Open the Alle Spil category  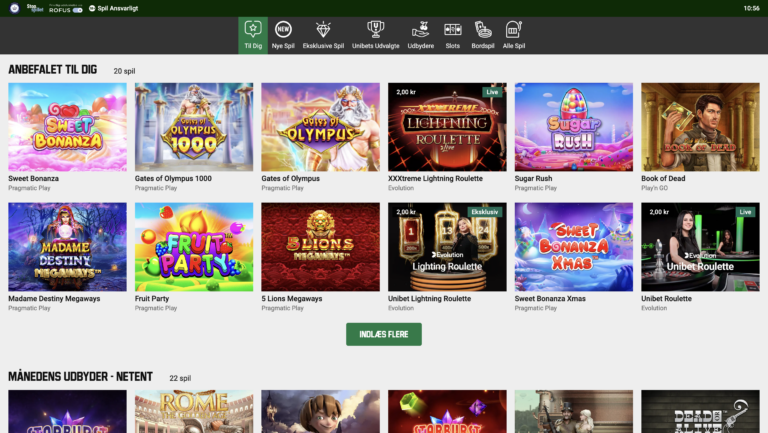(514, 35)
